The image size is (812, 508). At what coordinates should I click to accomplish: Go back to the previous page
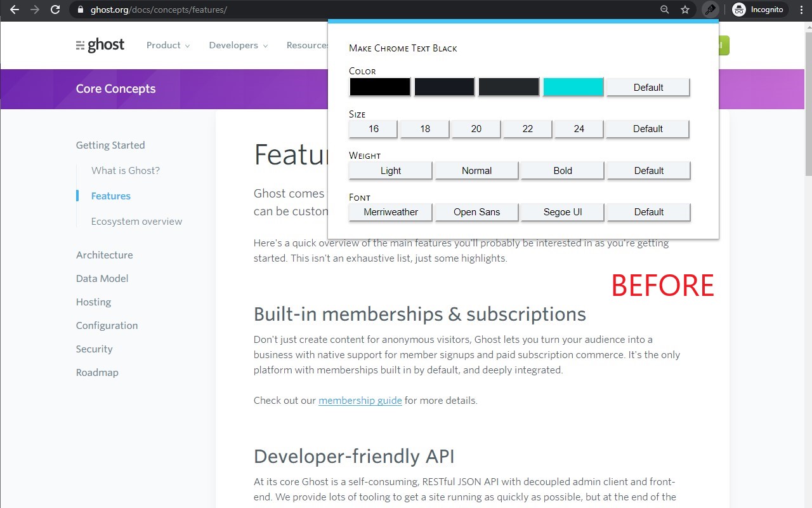(x=15, y=10)
